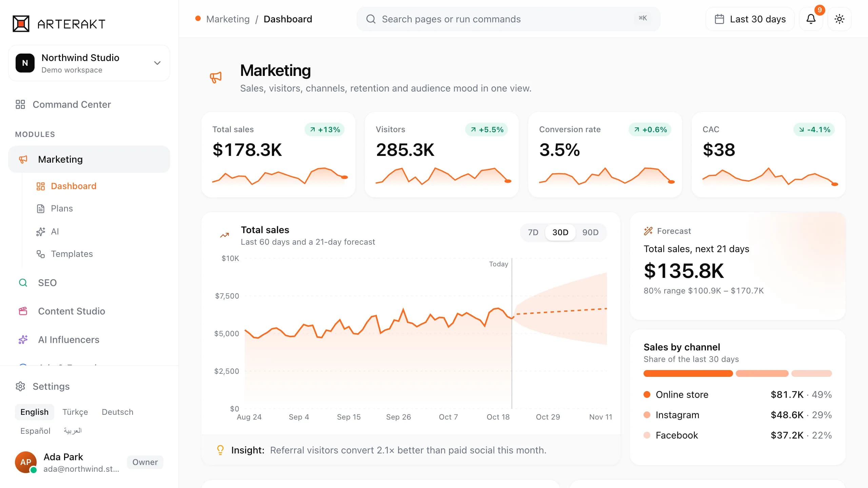Open the Last 30 days date picker
The width and height of the screenshot is (868, 488).
750,19
